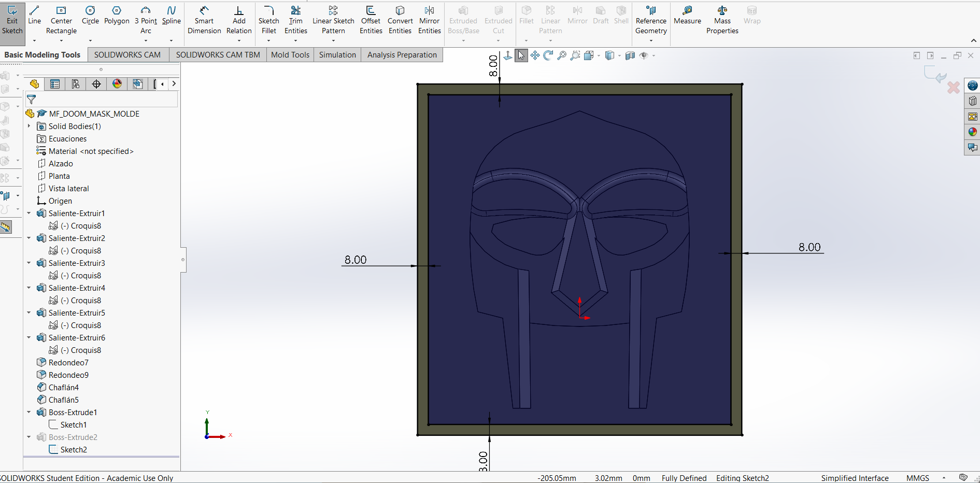Select the Offset Entities tool
Screen dimensions: 980x483
[371, 20]
